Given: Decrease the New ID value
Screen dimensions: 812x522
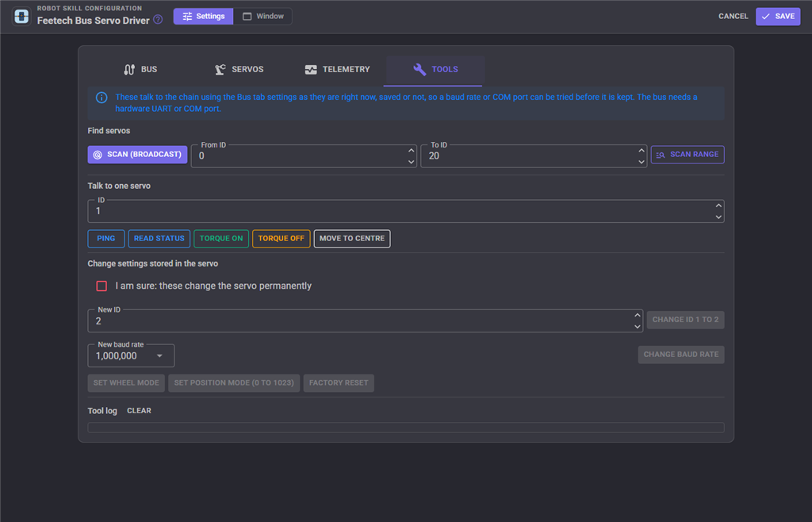Looking at the screenshot, I should [x=638, y=327].
